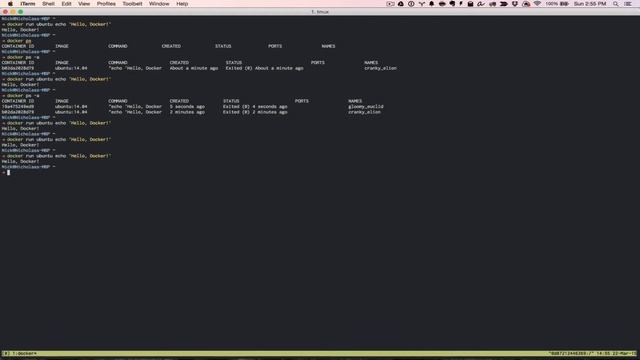Click the red close button of tmux window
The width and height of the screenshot is (640, 360).
(x=5, y=12)
